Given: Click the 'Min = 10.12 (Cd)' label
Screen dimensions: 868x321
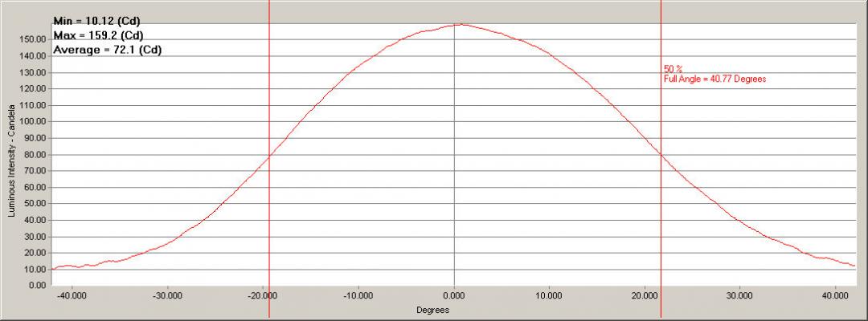Looking at the screenshot, I should point(98,21).
